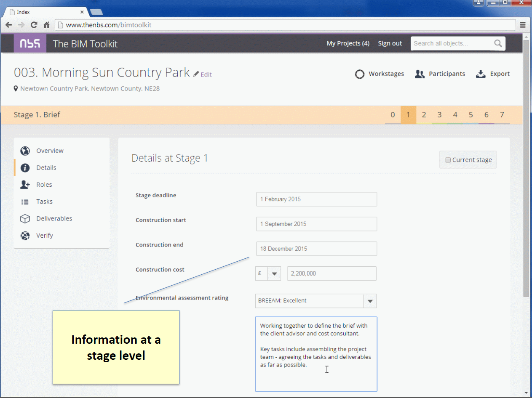This screenshot has height=398, width=532.
Task: Close the Index browser tab
Action: pyautogui.click(x=82, y=12)
